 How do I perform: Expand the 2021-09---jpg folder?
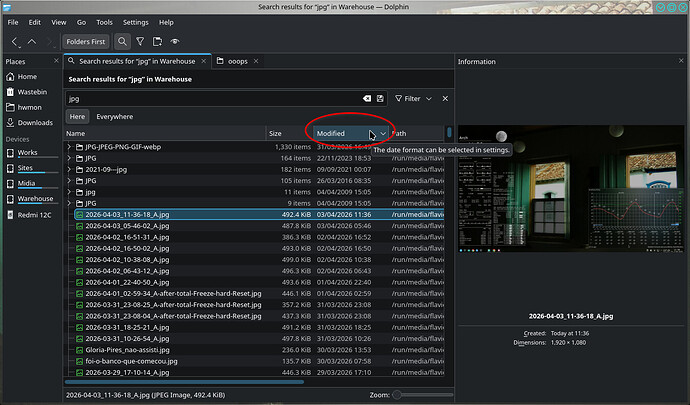point(69,169)
